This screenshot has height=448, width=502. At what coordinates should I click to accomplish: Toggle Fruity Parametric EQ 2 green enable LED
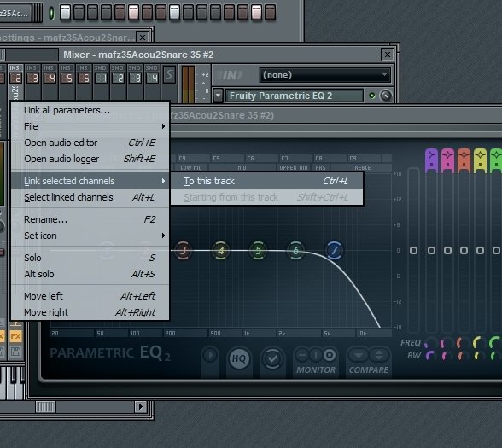coord(371,96)
